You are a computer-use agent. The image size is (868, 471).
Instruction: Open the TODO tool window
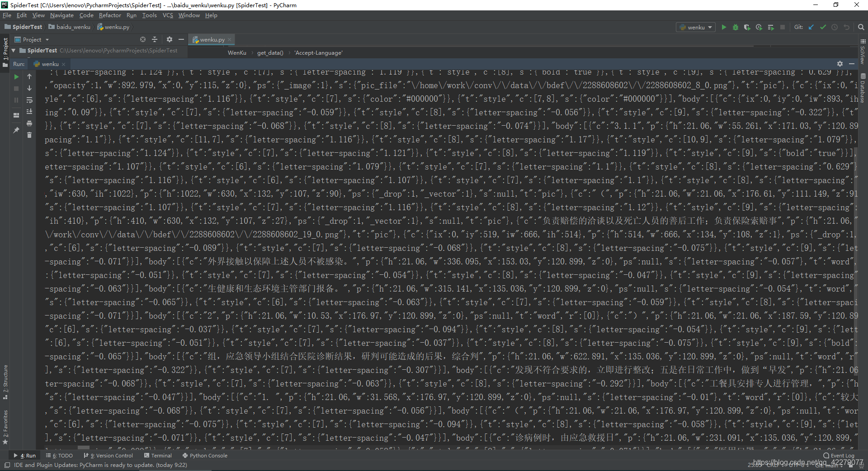click(x=59, y=456)
